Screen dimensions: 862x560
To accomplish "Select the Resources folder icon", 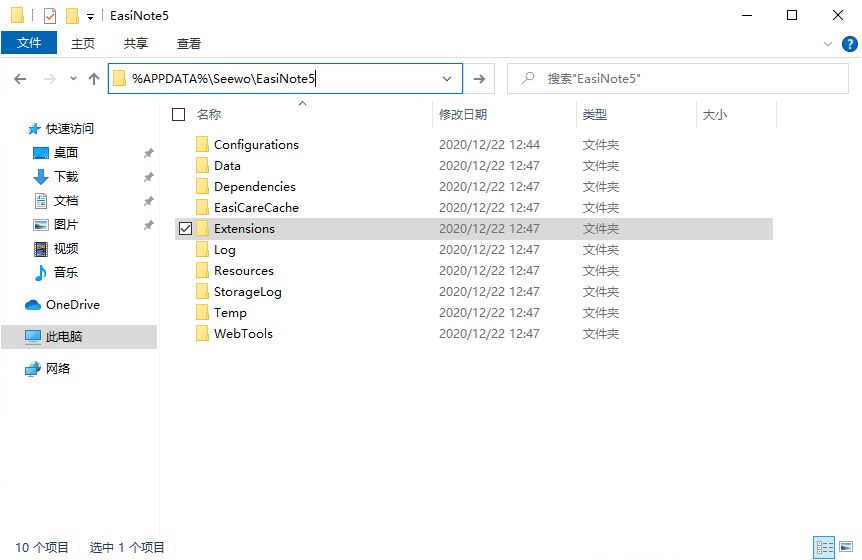I will tap(202, 270).
